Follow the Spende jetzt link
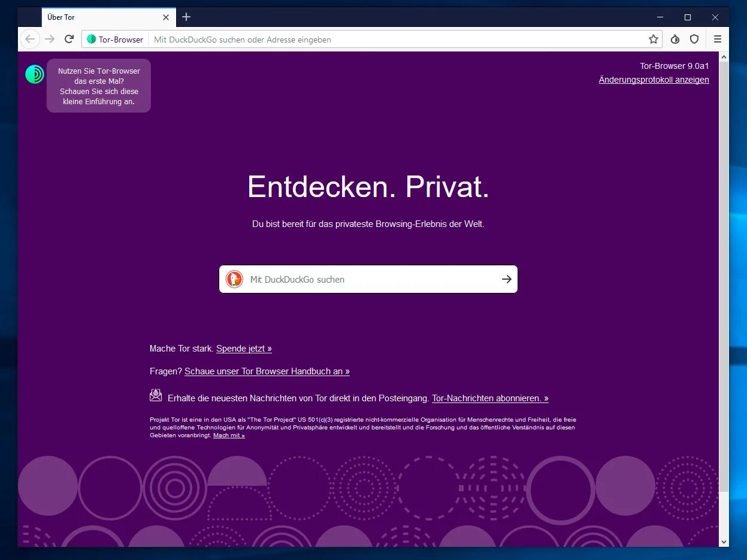 click(244, 349)
